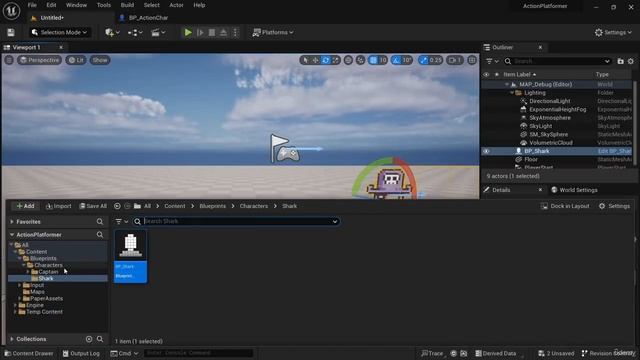Screen dimensions: 640x360
Task: Open the play options three-dot menu
Action: [235, 32]
